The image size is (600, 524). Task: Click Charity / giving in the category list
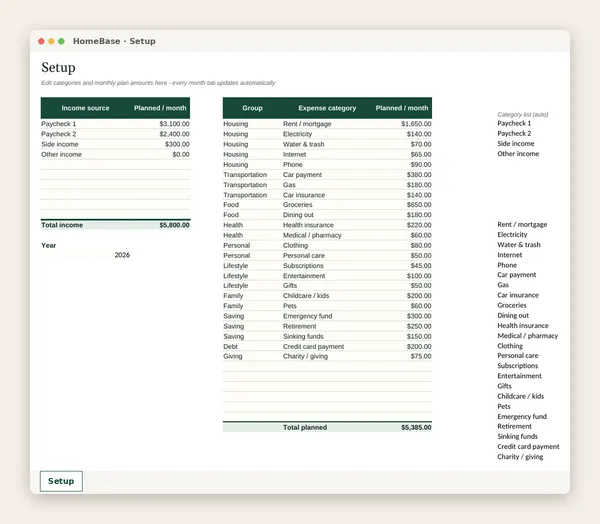[x=520, y=457]
